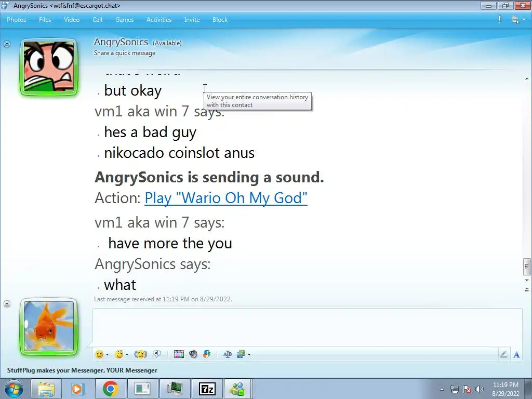Image resolution: width=532 pixels, height=399 pixels.
Task: Expand the wink dropdown arrow
Action: click(x=127, y=354)
